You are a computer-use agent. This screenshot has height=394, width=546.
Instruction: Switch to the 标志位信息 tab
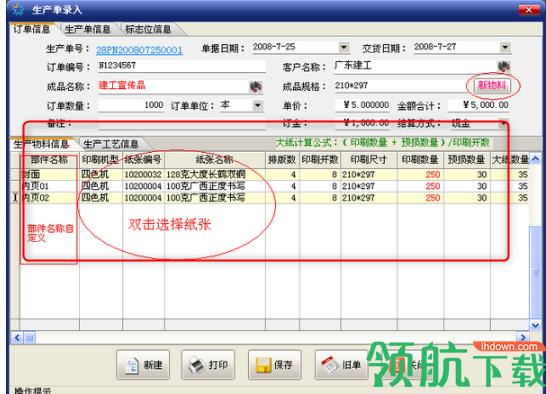[148, 29]
